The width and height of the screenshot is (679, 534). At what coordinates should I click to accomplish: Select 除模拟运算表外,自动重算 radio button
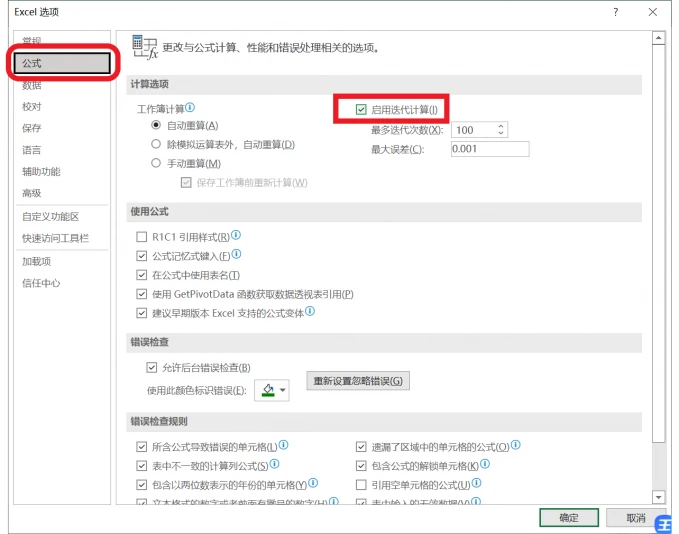click(x=156, y=144)
